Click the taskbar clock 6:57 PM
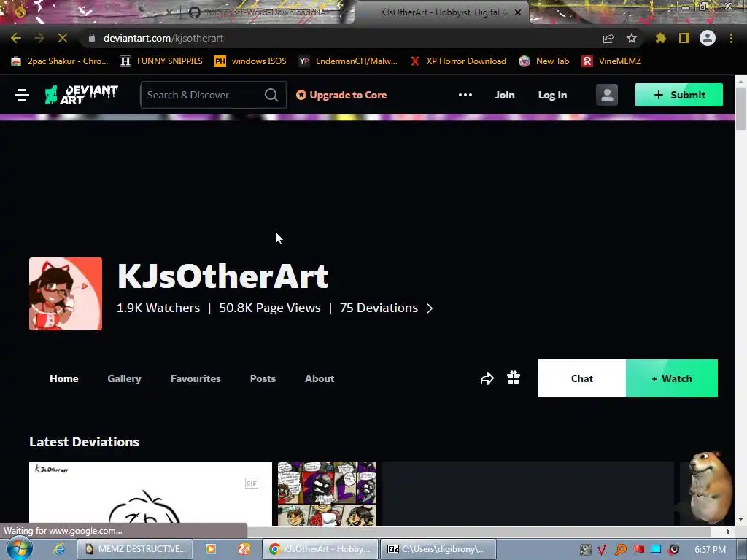This screenshot has width=747, height=560. (x=710, y=550)
